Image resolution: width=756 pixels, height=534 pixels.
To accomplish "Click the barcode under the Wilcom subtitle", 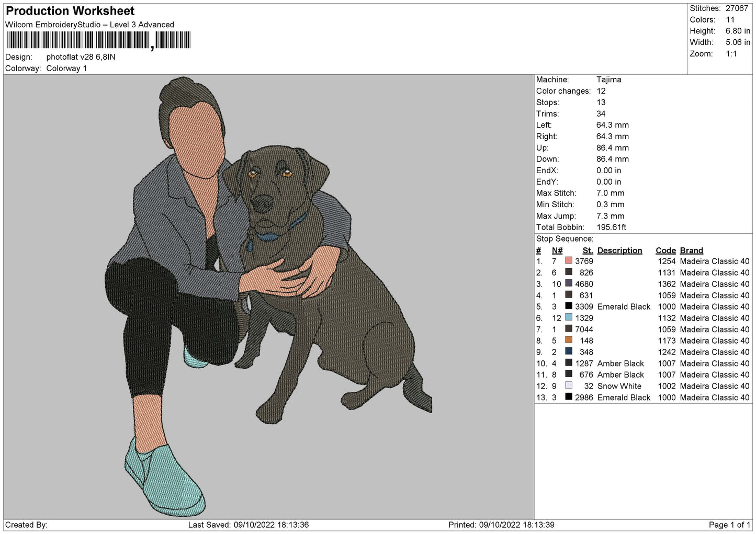I will [x=98, y=41].
